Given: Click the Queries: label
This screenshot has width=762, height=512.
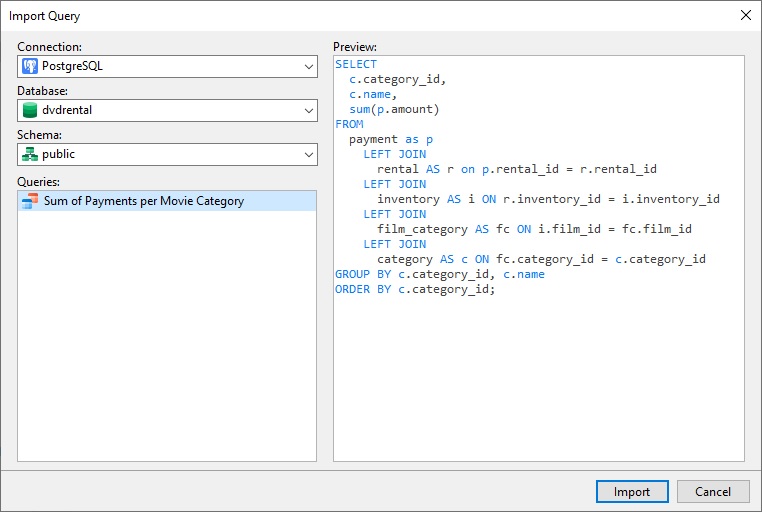Looking at the screenshot, I should coord(38,182).
